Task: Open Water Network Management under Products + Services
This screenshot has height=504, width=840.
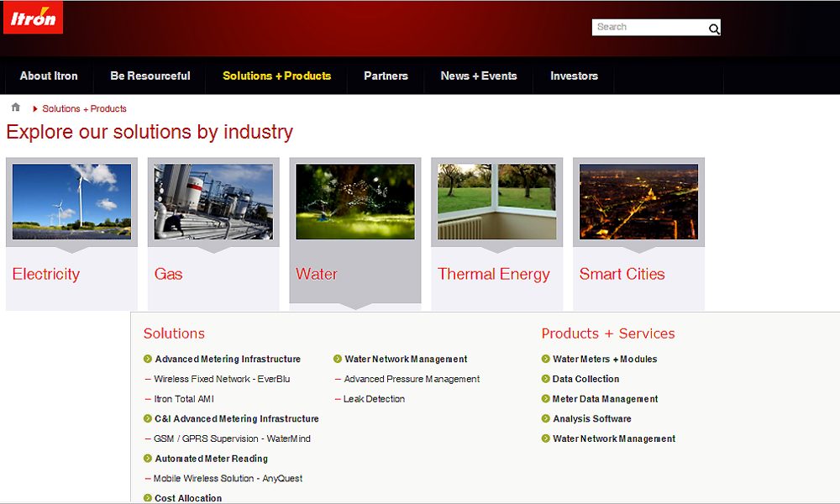Action: 614,438
